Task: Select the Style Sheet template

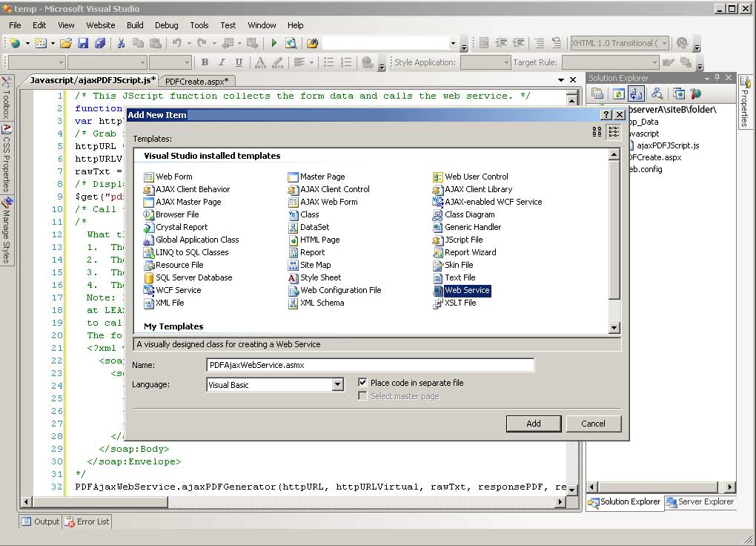Action: point(315,277)
